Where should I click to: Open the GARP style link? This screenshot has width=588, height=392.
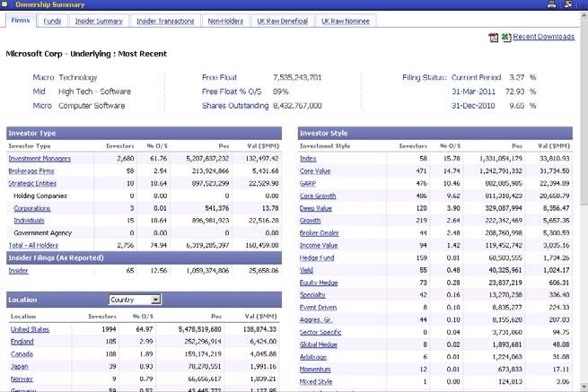click(x=308, y=183)
